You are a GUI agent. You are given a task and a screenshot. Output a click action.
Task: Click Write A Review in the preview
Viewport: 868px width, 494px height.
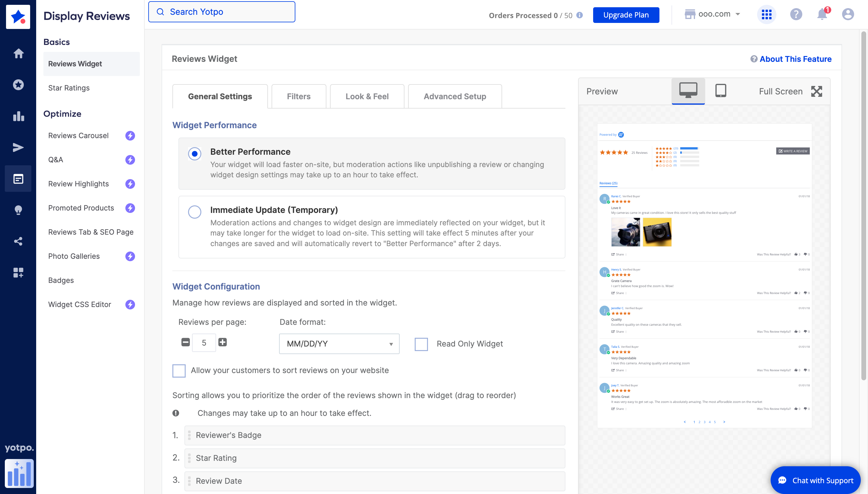793,151
